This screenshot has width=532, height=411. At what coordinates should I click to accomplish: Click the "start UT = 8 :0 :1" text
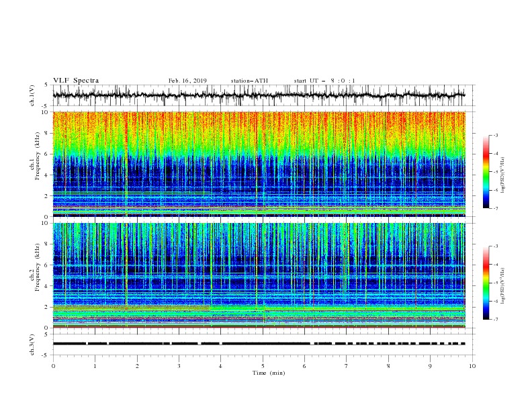click(324, 81)
